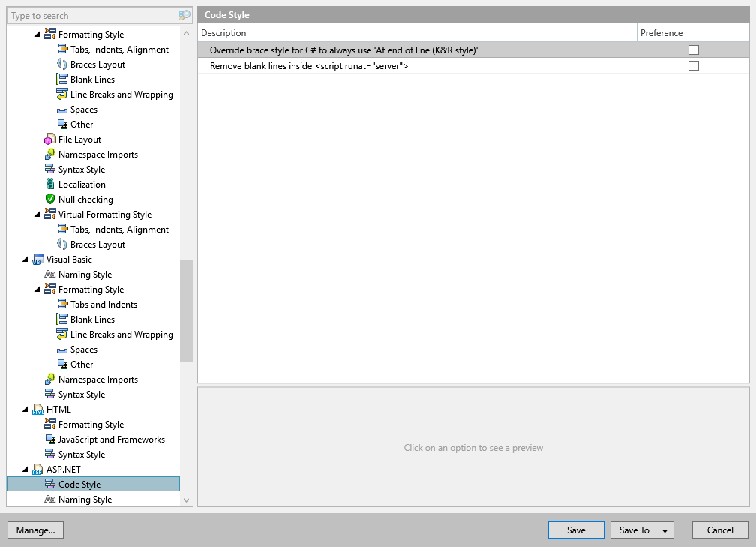Image resolution: width=756 pixels, height=547 pixels.
Task: Select 'Remove blank lines inside' row text
Action: tap(309, 66)
